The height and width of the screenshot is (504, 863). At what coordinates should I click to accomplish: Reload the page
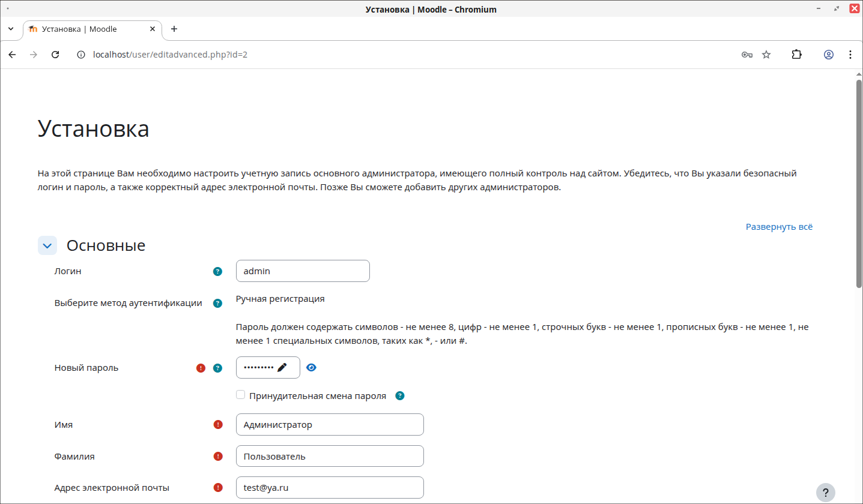tap(55, 55)
